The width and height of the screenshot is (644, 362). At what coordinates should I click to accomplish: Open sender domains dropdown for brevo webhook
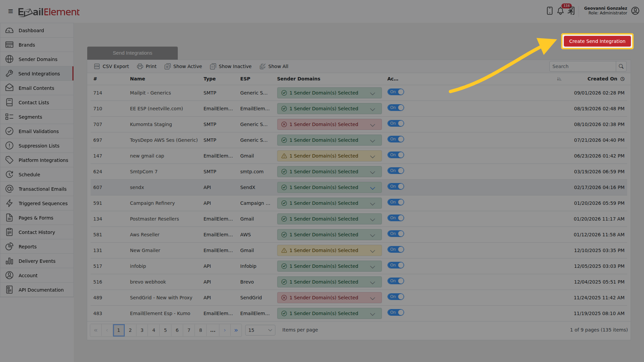click(x=329, y=282)
